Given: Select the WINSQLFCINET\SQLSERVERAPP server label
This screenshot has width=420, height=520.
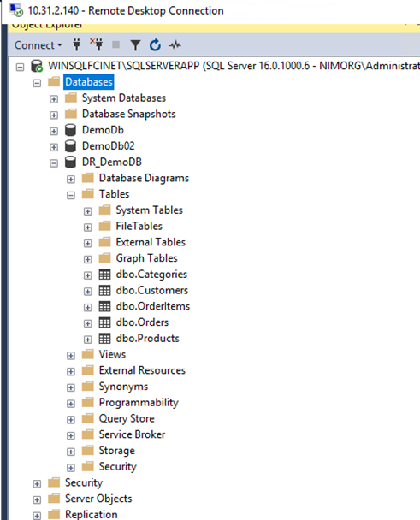Looking at the screenshot, I should pyautogui.click(x=234, y=66).
